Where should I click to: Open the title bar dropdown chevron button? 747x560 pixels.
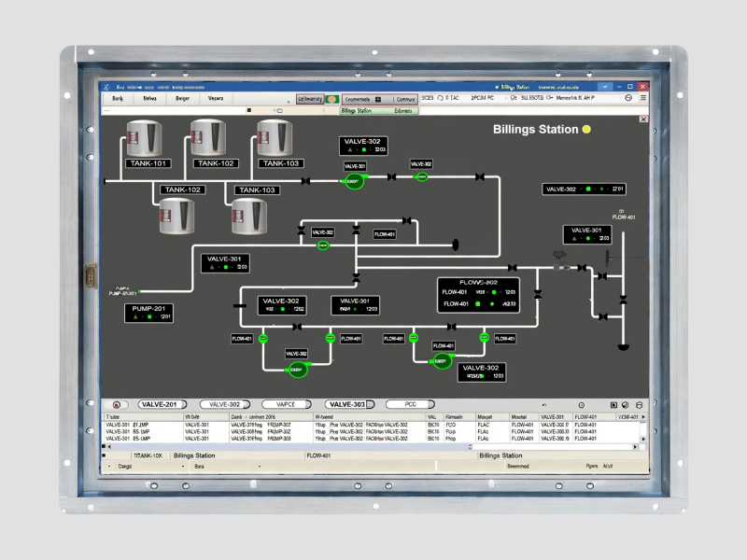(x=605, y=87)
